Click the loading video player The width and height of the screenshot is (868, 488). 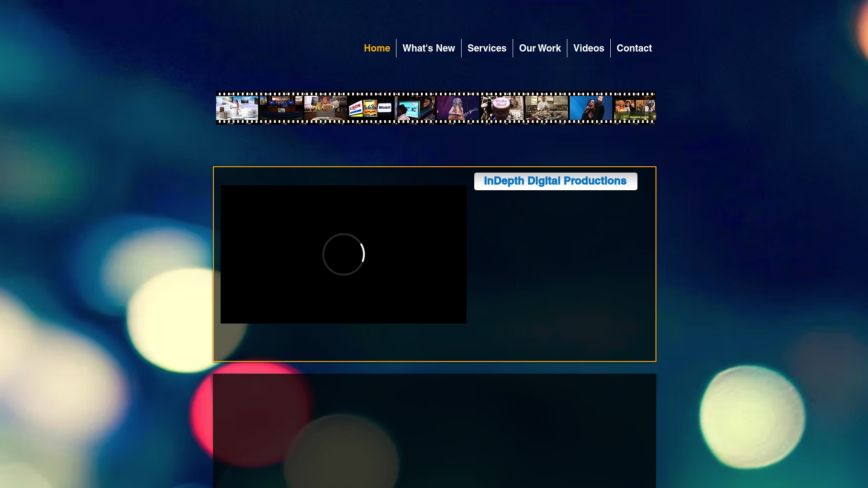click(x=344, y=254)
